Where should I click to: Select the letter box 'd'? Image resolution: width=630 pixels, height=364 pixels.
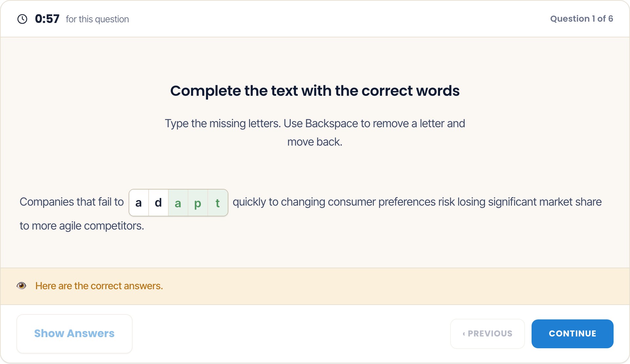point(158,203)
